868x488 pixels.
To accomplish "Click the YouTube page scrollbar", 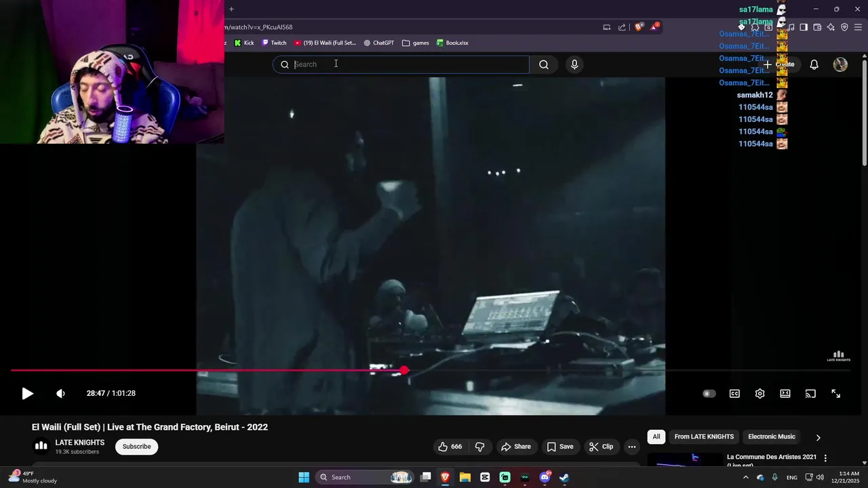I will pyautogui.click(x=864, y=113).
